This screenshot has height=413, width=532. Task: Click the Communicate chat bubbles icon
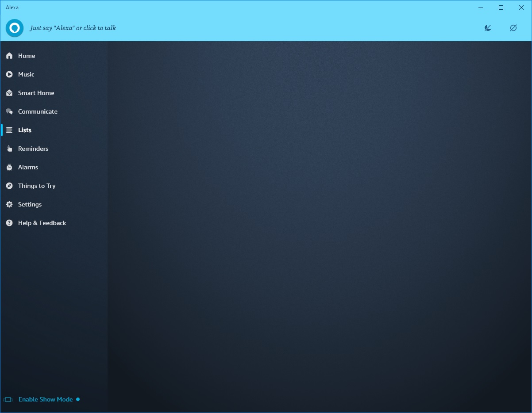[9, 111]
